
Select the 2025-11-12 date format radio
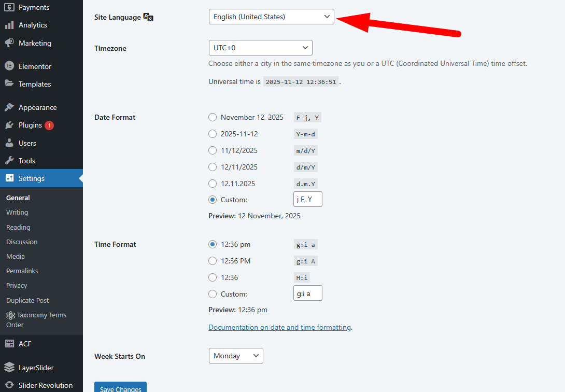click(x=213, y=134)
